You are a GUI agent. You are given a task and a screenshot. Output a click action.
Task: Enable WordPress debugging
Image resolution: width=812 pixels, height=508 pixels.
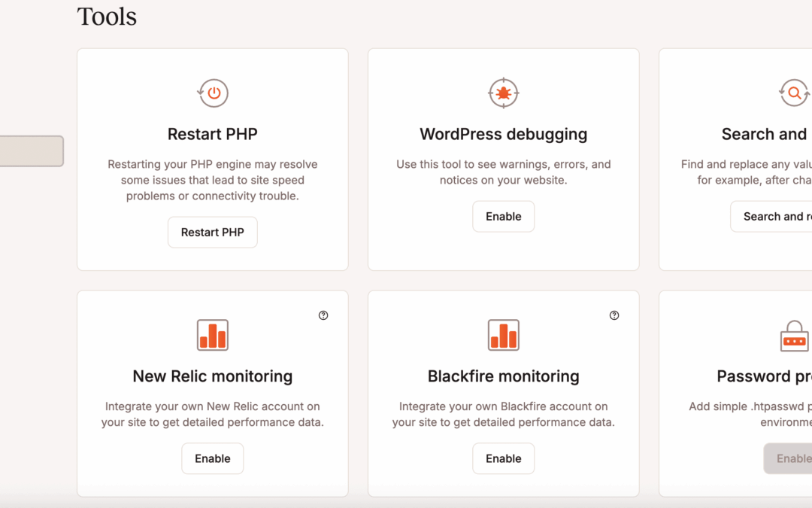[x=503, y=217]
